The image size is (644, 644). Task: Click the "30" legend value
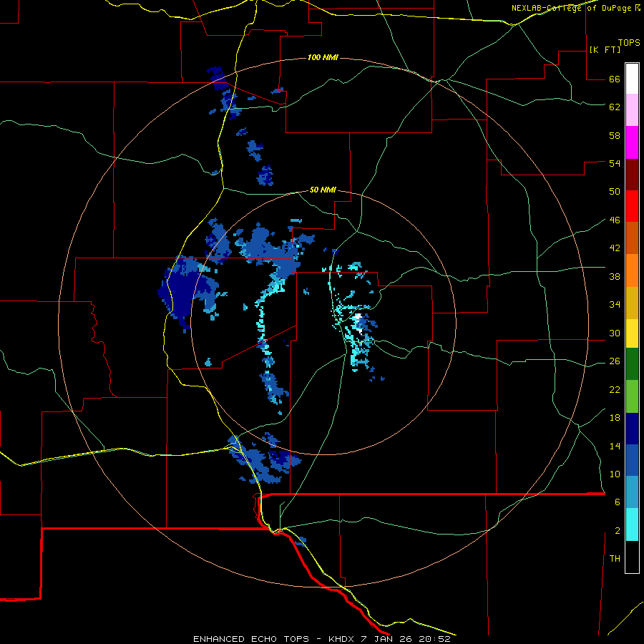(615, 333)
